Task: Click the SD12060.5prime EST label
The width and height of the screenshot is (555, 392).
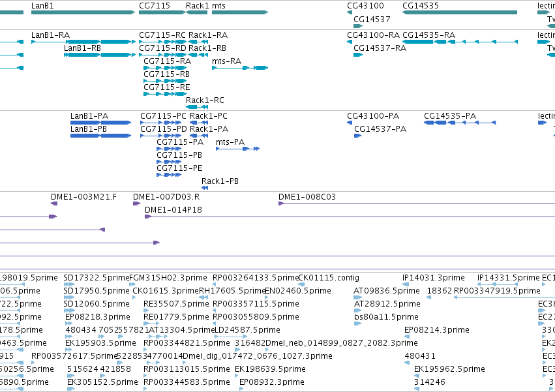Action: [97, 304]
